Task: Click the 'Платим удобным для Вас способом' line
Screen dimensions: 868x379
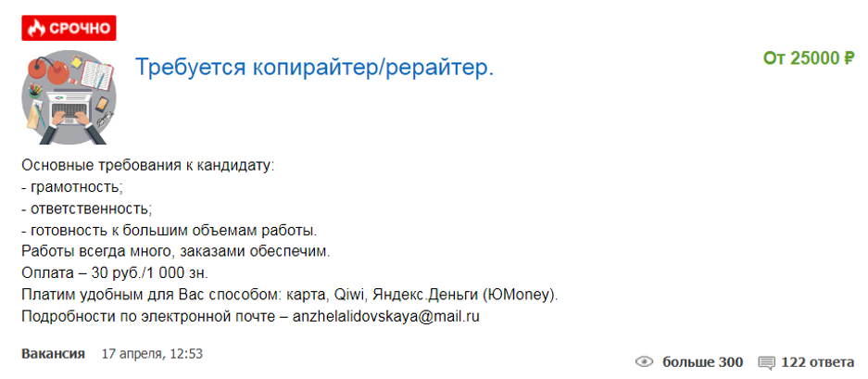Action: point(287,295)
